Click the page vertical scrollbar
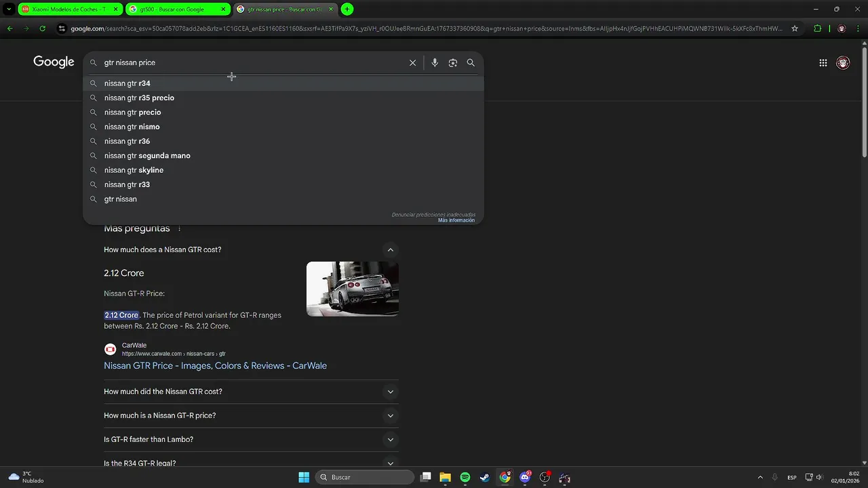Screen dimensions: 868x488 point(864,102)
